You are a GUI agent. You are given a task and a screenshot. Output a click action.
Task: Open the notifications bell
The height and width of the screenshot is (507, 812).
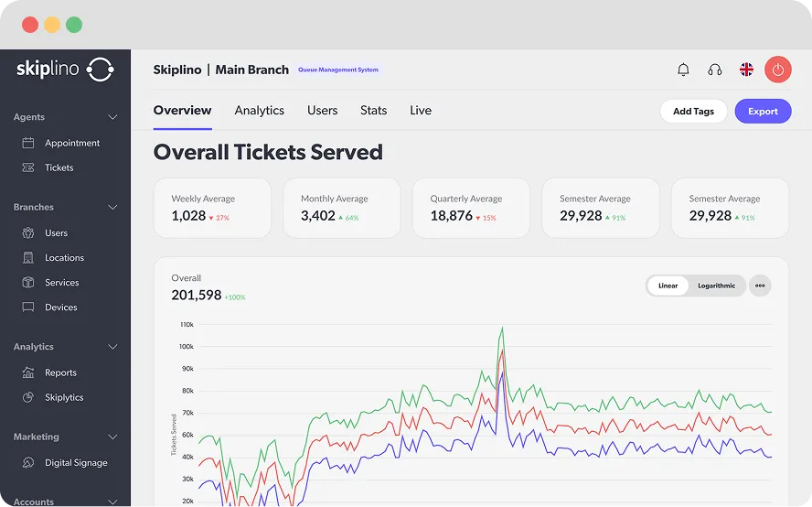click(683, 70)
